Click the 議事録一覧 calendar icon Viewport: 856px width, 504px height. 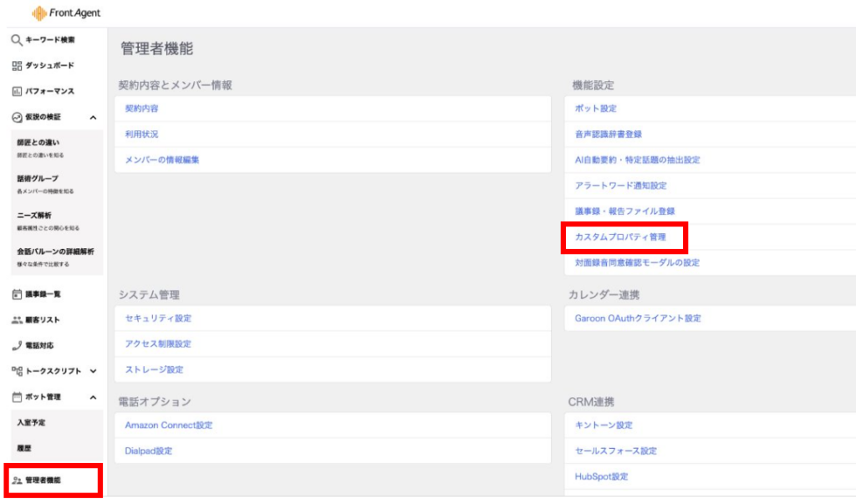[x=17, y=294]
